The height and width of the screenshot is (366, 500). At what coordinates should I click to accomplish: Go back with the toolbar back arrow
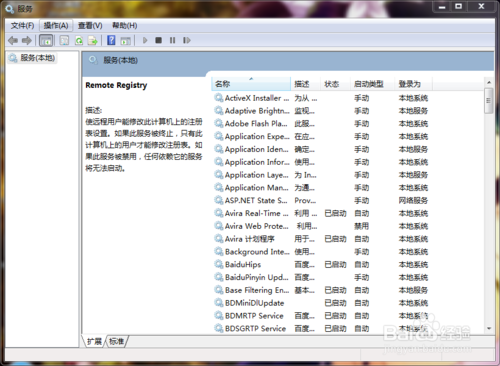click(13, 41)
